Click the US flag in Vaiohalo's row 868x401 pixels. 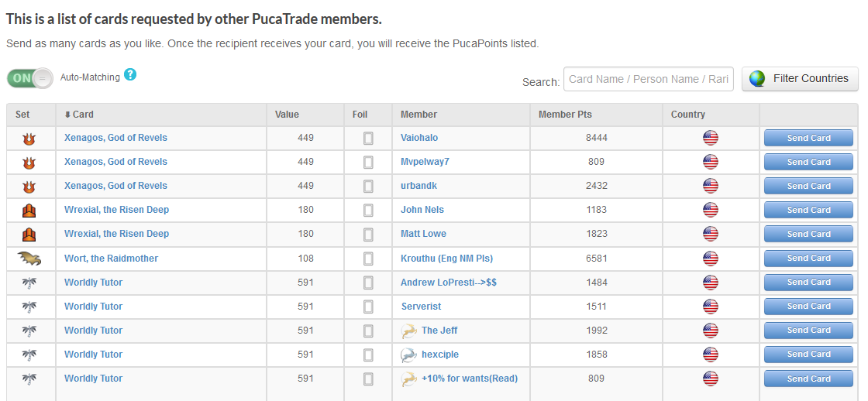[710, 139]
